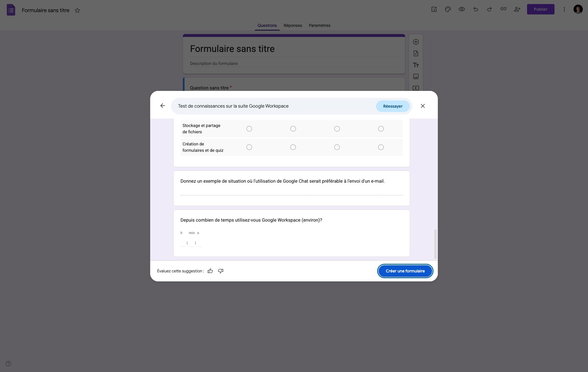Screen dimensions: 588x372
Task: Select fourth radio for Stockage et partage
Action: pos(381,129)
